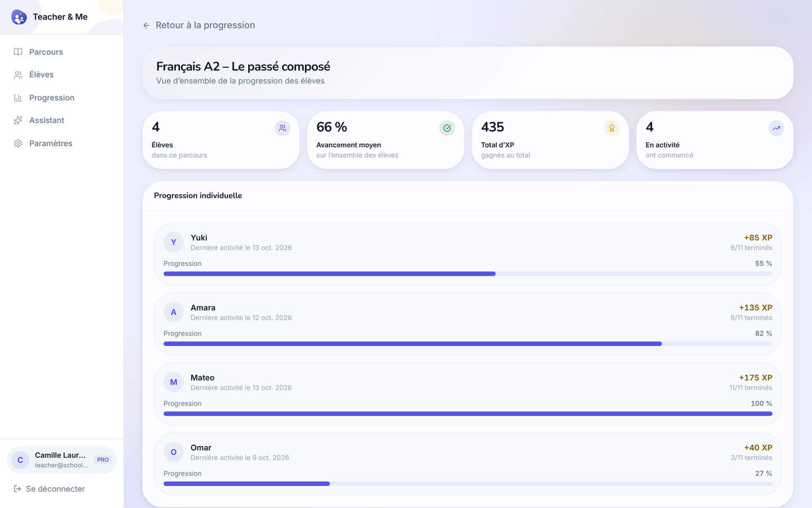Click Yuki's progress bar
Image resolution: width=812 pixels, height=508 pixels.
click(x=468, y=274)
